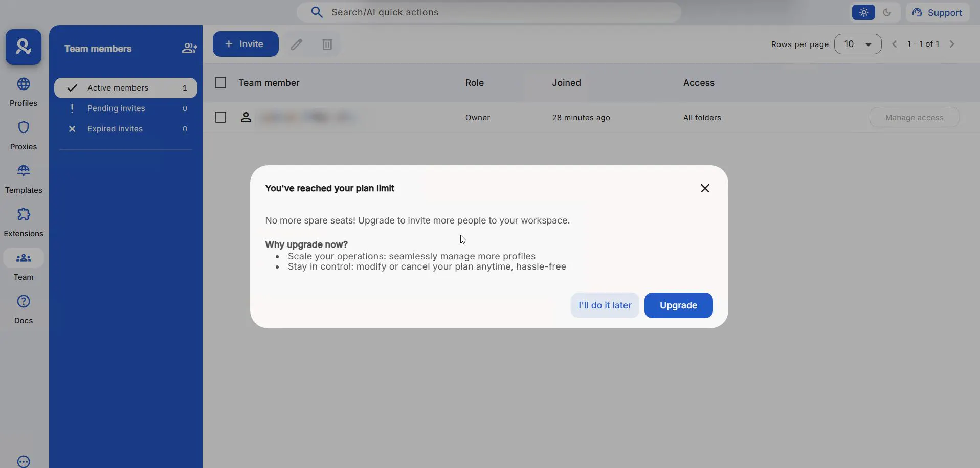The height and width of the screenshot is (468, 980).
Task: Click the pencil edit icon
Action: click(x=297, y=44)
